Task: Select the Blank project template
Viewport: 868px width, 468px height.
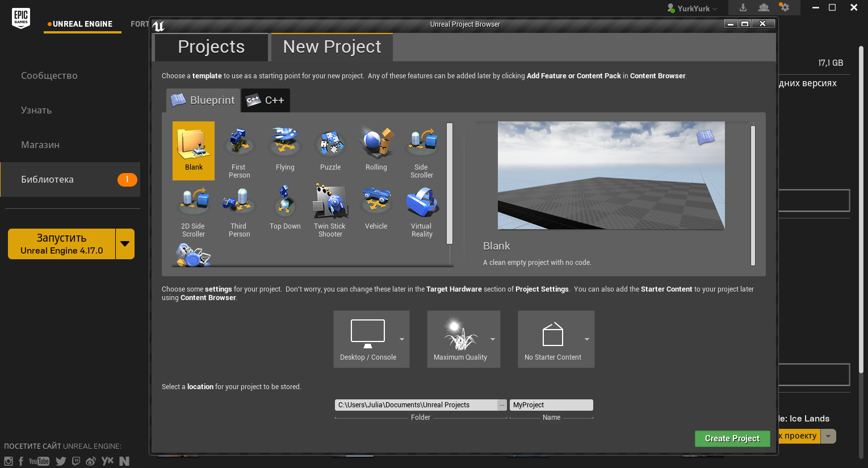Action: (x=194, y=150)
